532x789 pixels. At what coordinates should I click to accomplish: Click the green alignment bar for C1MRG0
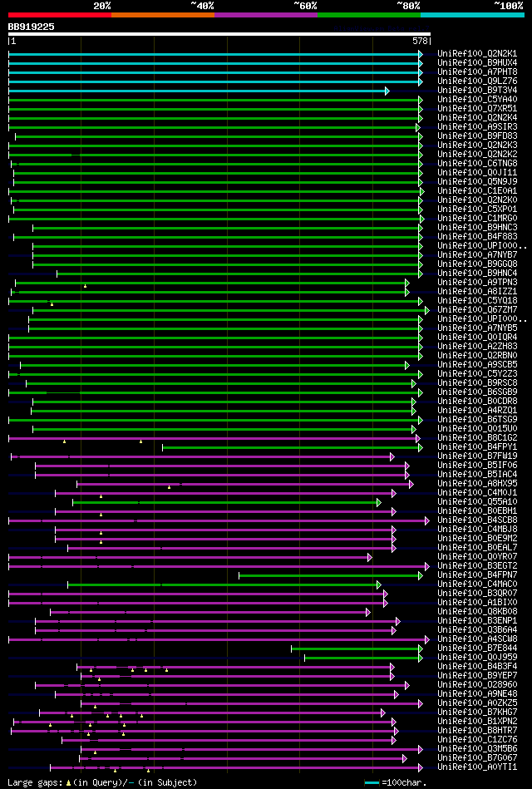215,219
